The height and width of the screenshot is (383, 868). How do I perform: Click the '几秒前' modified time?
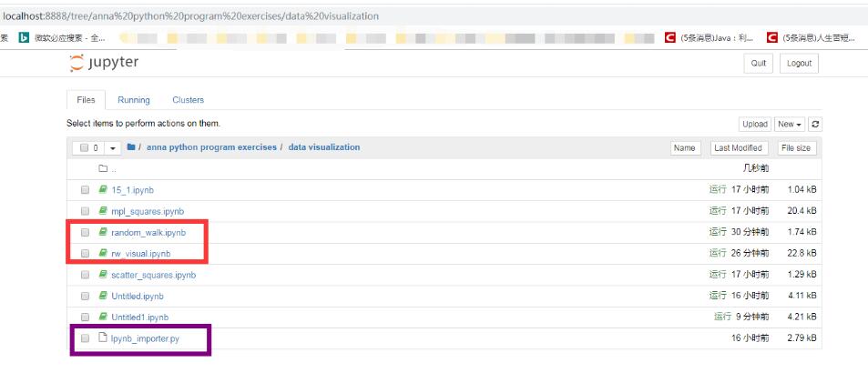(x=754, y=168)
